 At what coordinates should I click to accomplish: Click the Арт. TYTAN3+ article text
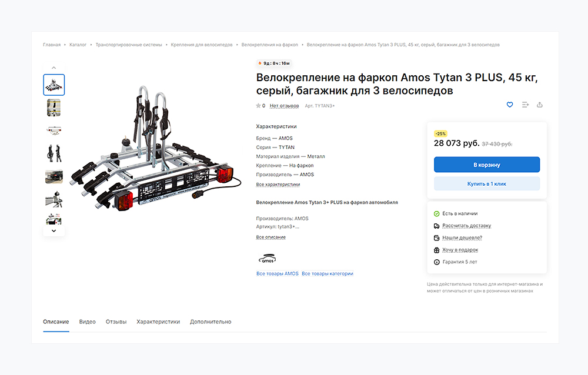tap(319, 106)
